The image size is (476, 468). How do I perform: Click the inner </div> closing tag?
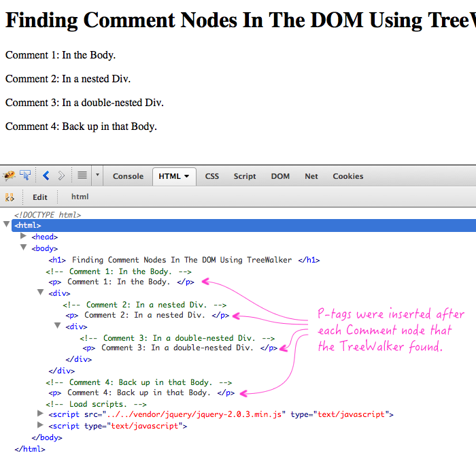pos(79,359)
